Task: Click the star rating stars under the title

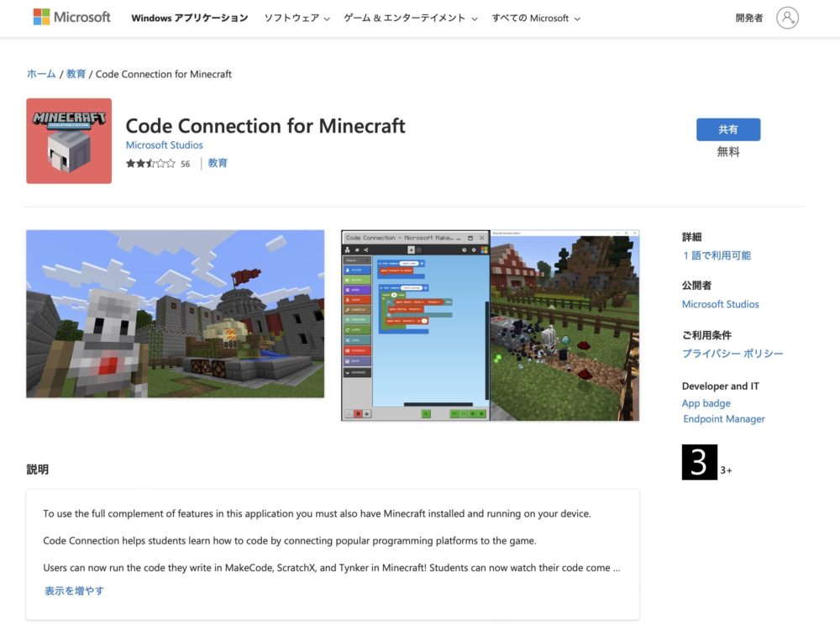Action: (x=149, y=164)
